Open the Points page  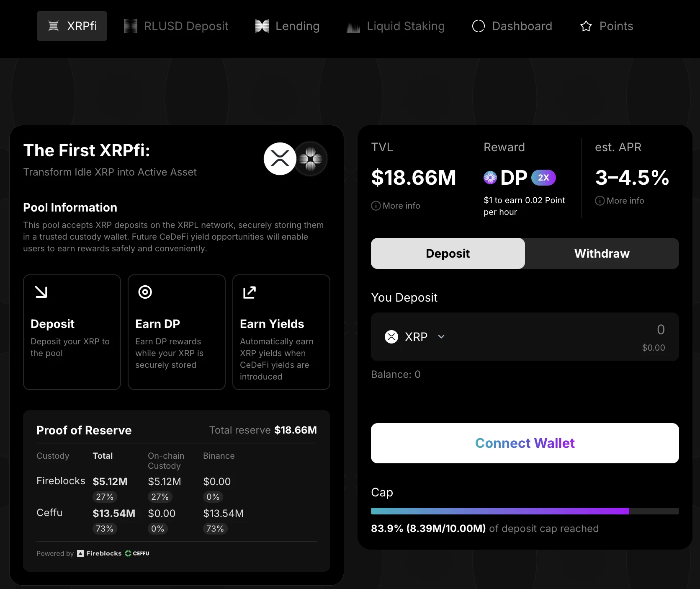(x=607, y=26)
